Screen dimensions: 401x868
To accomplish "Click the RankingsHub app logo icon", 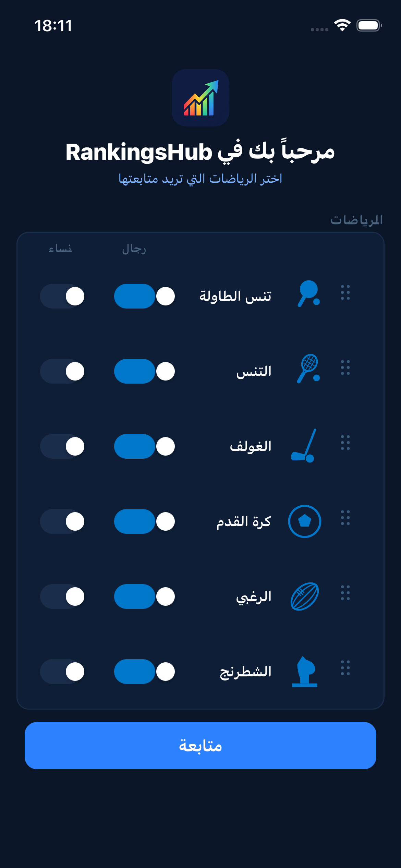I will [200, 98].
